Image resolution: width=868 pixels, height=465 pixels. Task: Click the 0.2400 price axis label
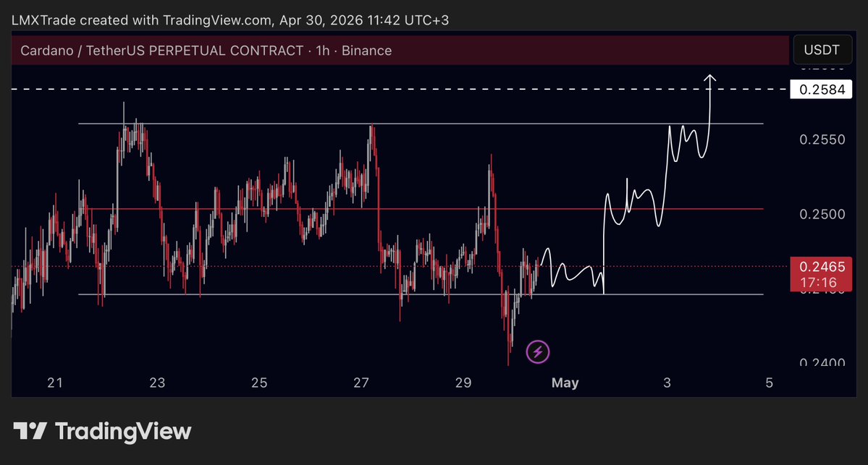[822, 362]
